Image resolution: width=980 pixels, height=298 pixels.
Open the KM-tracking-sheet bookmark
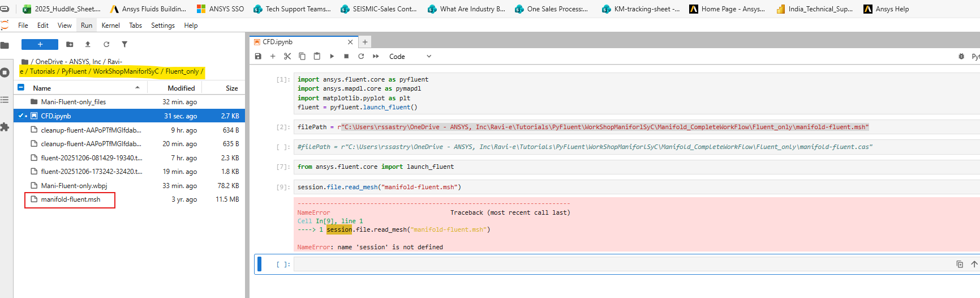point(641,9)
